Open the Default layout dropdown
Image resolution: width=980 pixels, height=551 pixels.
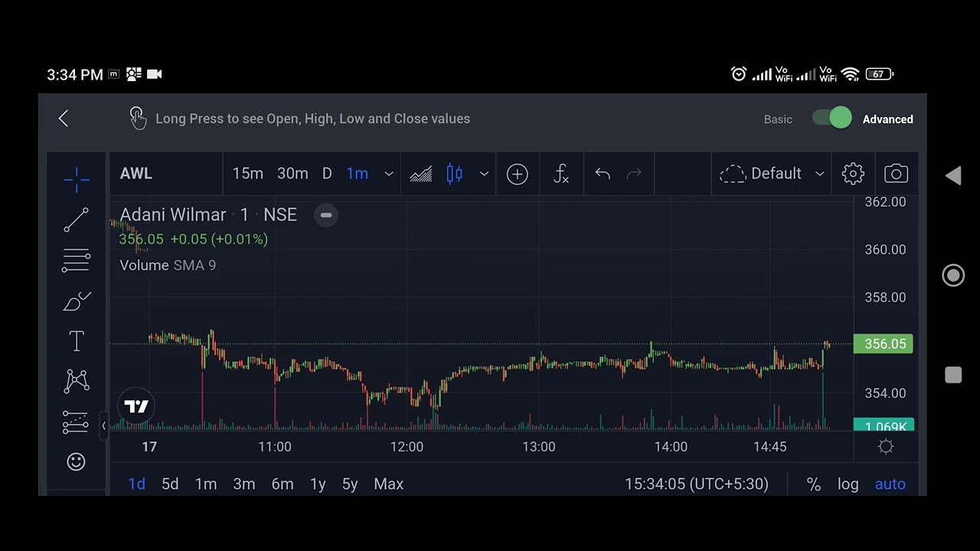click(x=772, y=174)
